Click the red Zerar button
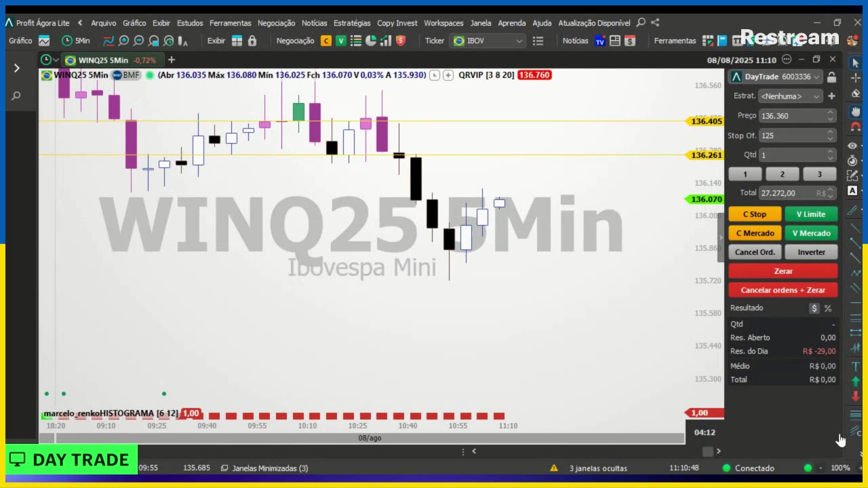This screenshot has height=488, width=868. point(783,271)
